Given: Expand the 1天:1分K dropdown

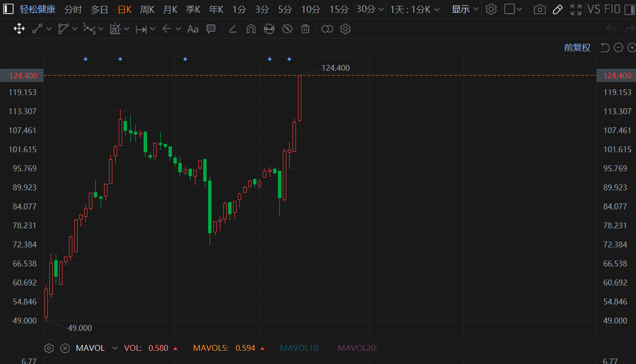Looking at the screenshot, I should click(415, 9).
